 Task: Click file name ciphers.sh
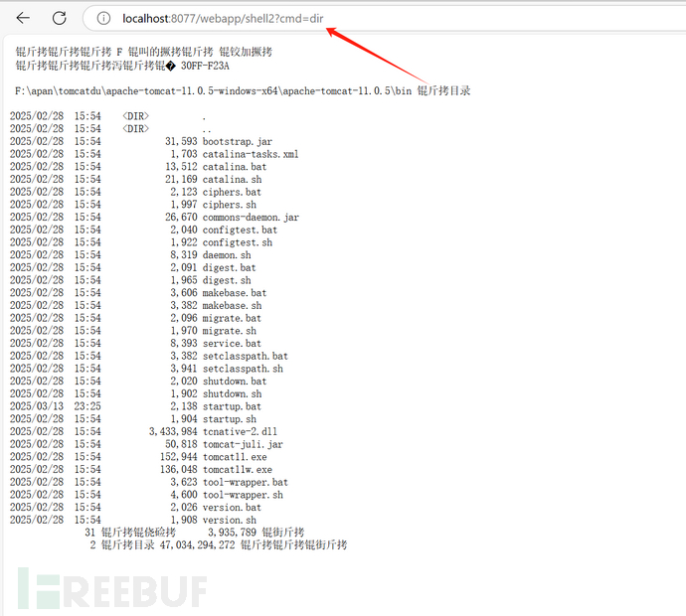pos(230,205)
